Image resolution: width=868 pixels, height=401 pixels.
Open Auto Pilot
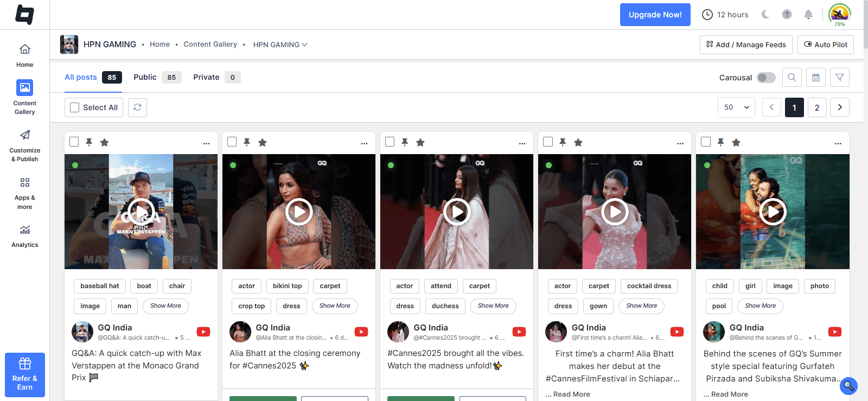[x=826, y=44]
